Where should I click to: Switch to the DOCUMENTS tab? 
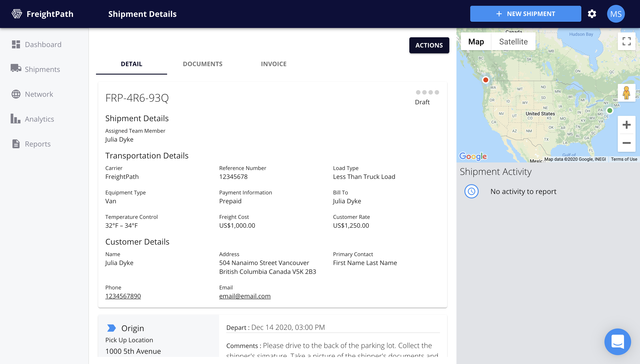(x=202, y=64)
